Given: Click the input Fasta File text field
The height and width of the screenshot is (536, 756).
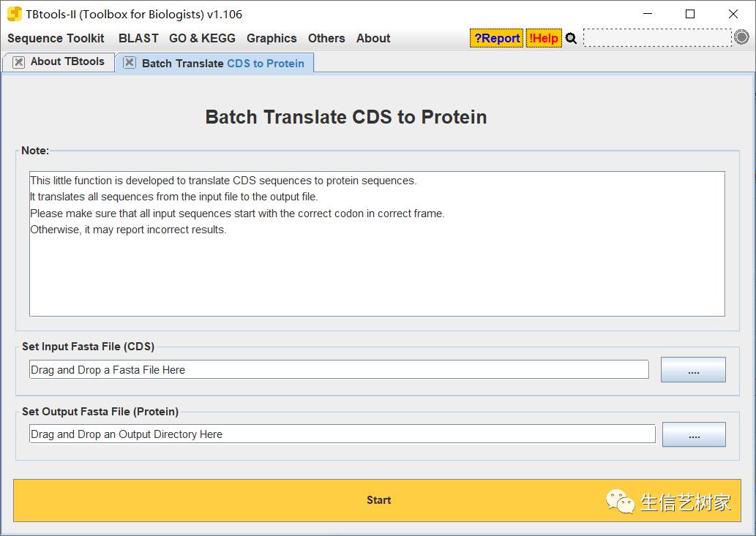Looking at the screenshot, I should (x=339, y=370).
